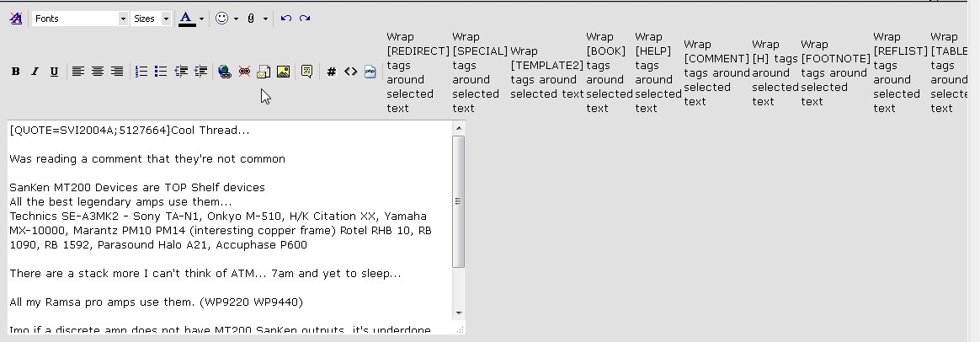This screenshot has width=980, height=342.
Task: Insert an image
Action: (283, 72)
